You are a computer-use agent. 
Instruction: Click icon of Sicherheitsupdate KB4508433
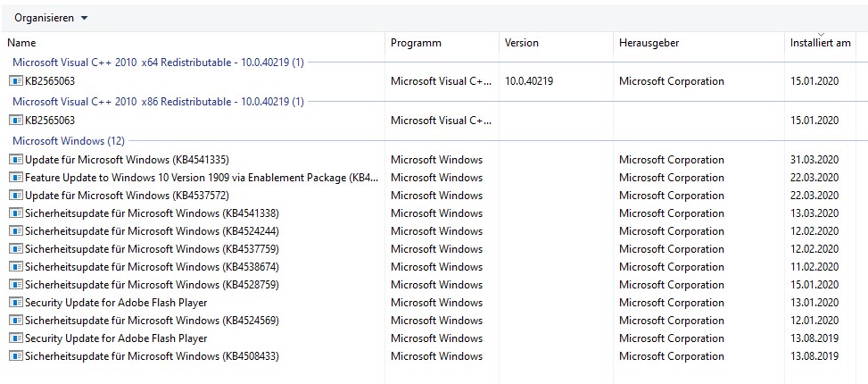pyautogui.click(x=16, y=356)
